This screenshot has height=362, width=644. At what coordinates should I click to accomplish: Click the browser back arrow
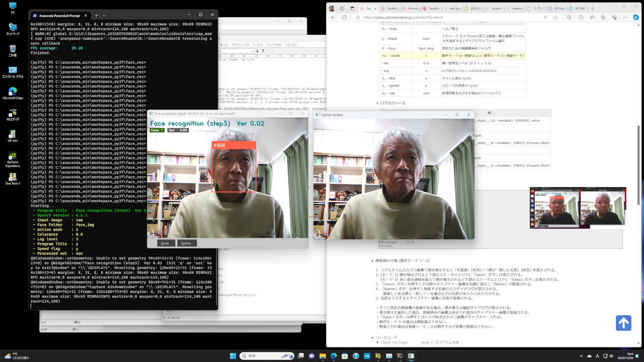[333, 17]
